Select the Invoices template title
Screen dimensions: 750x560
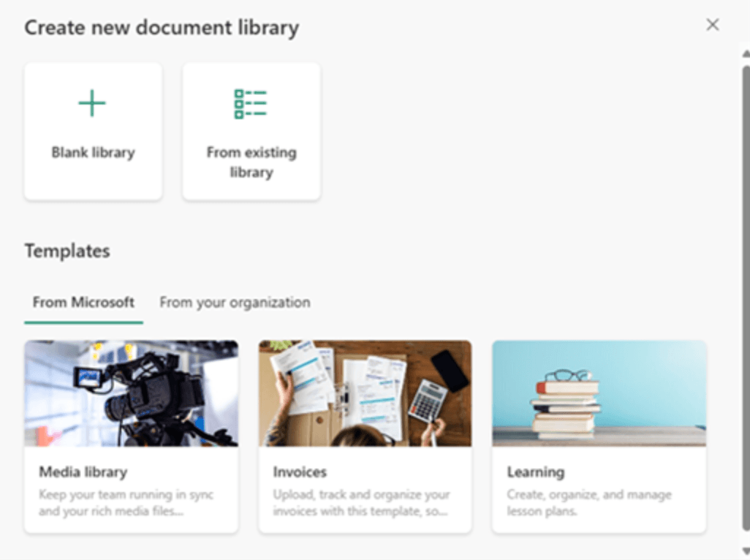300,472
